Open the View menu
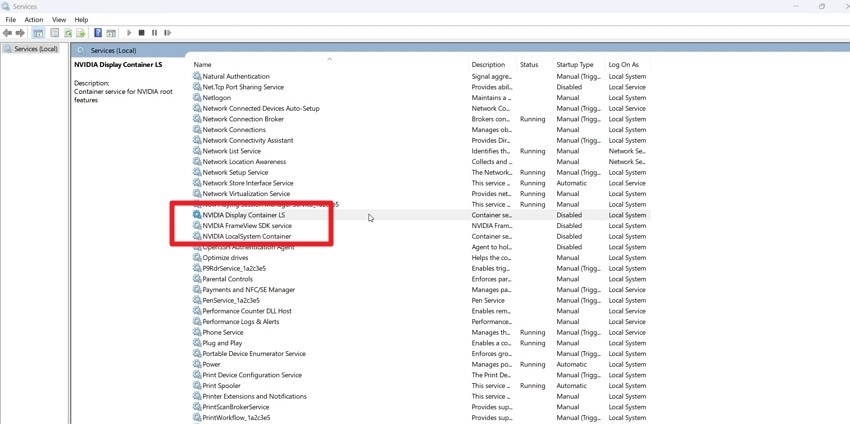The width and height of the screenshot is (850, 424). [59, 20]
